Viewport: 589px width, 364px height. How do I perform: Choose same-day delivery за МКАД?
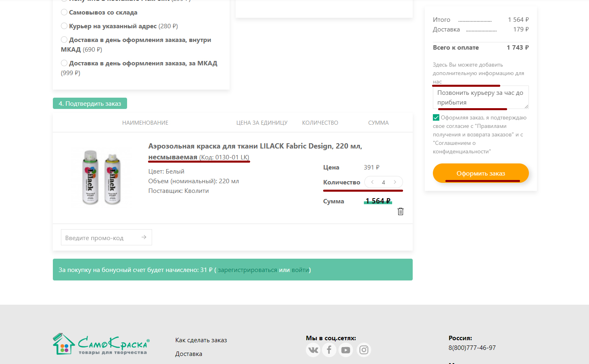tap(64, 63)
